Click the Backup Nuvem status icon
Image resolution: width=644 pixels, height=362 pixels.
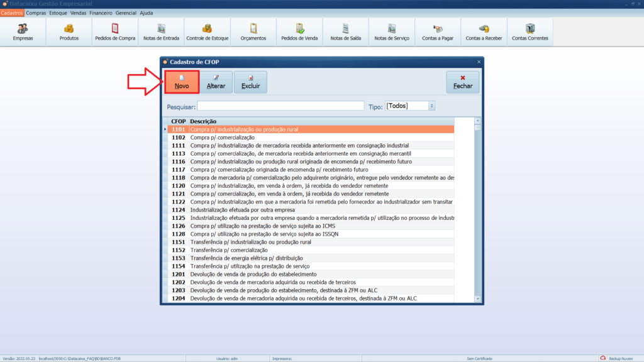(x=602, y=358)
